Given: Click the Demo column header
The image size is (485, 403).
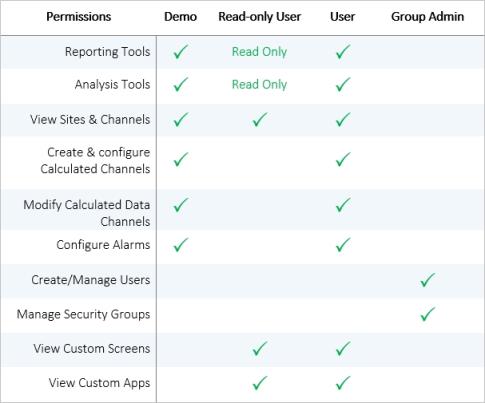Looking at the screenshot, I should tap(180, 17).
